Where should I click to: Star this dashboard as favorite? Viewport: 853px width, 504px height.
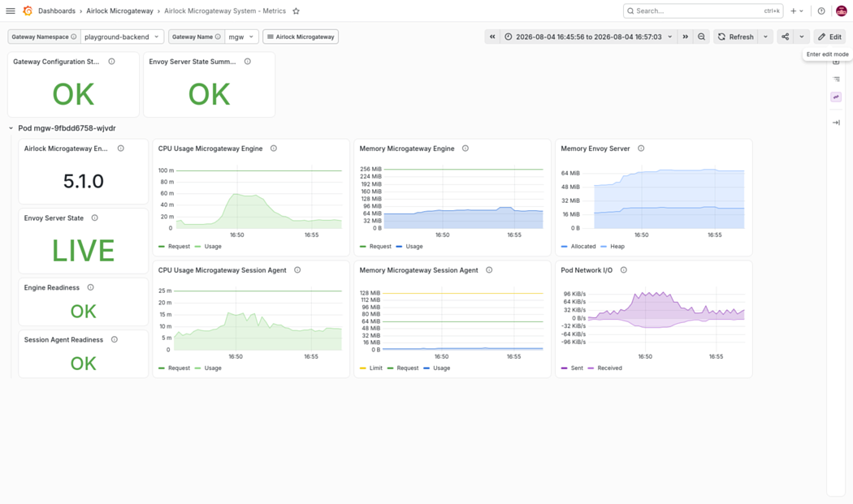click(296, 11)
